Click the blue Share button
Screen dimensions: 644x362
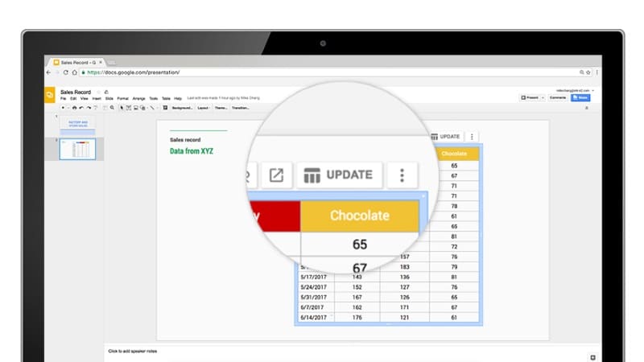point(580,97)
